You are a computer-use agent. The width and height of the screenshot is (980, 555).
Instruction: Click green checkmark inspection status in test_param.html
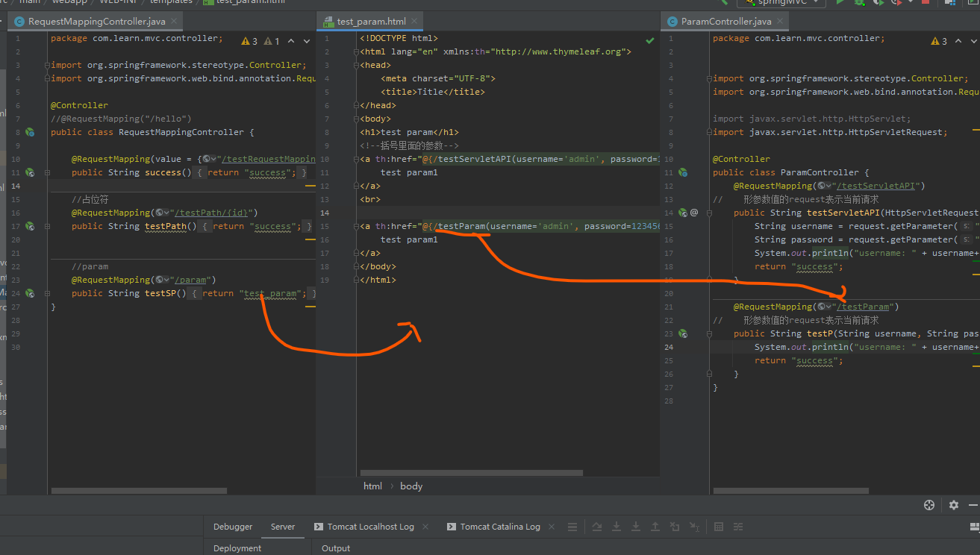649,40
